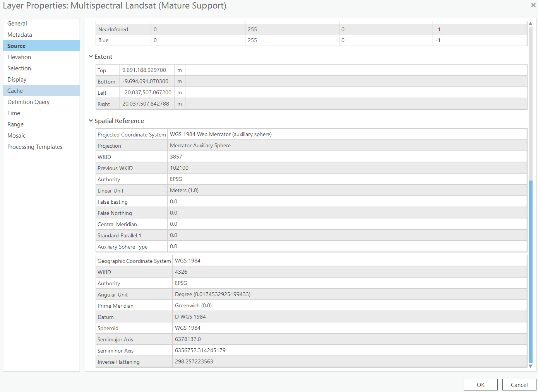
Task: Click the scrollbar down arrow
Action: pyautogui.click(x=531, y=366)
